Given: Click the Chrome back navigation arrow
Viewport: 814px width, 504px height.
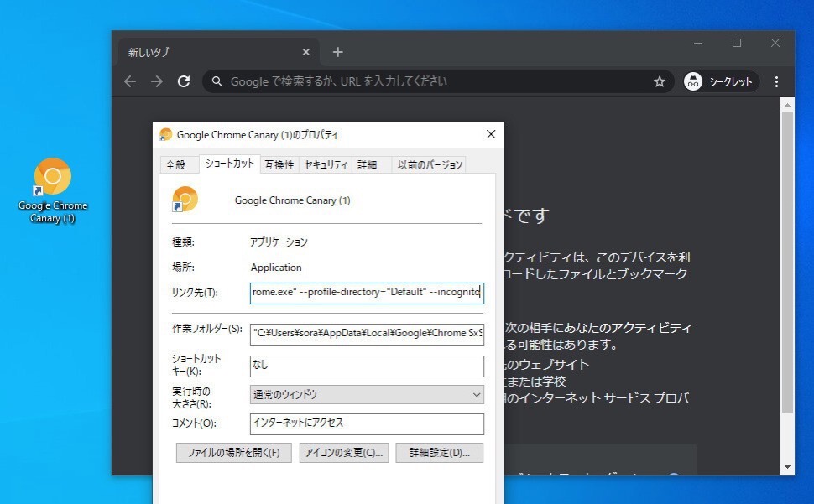Looking at the screenshot, I should [129, 81].
